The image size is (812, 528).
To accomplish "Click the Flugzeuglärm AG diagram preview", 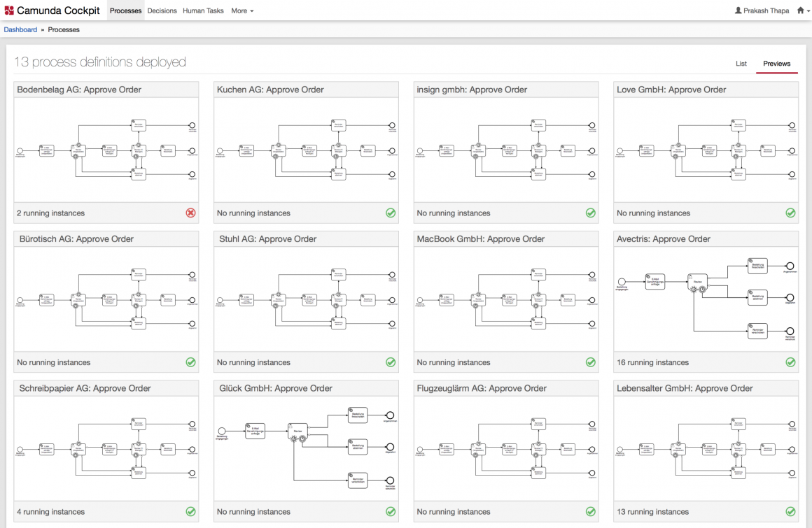I will [506, 448].
